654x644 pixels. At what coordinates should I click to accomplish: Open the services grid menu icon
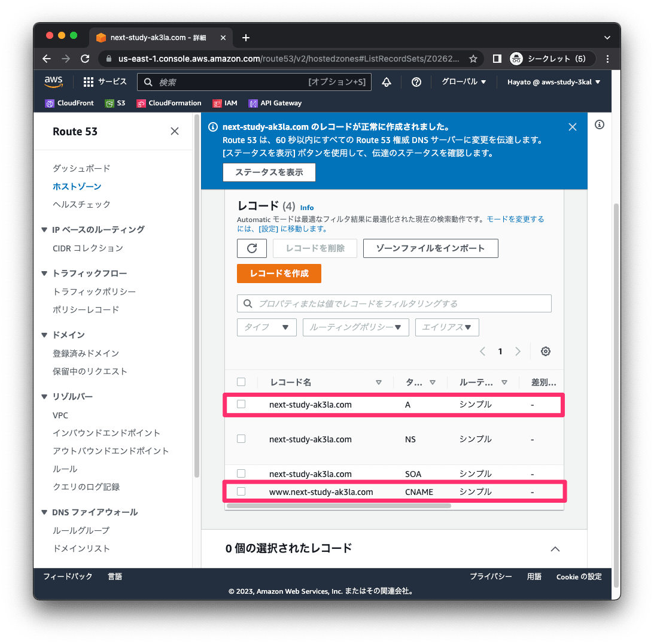(x=89, y=82)
